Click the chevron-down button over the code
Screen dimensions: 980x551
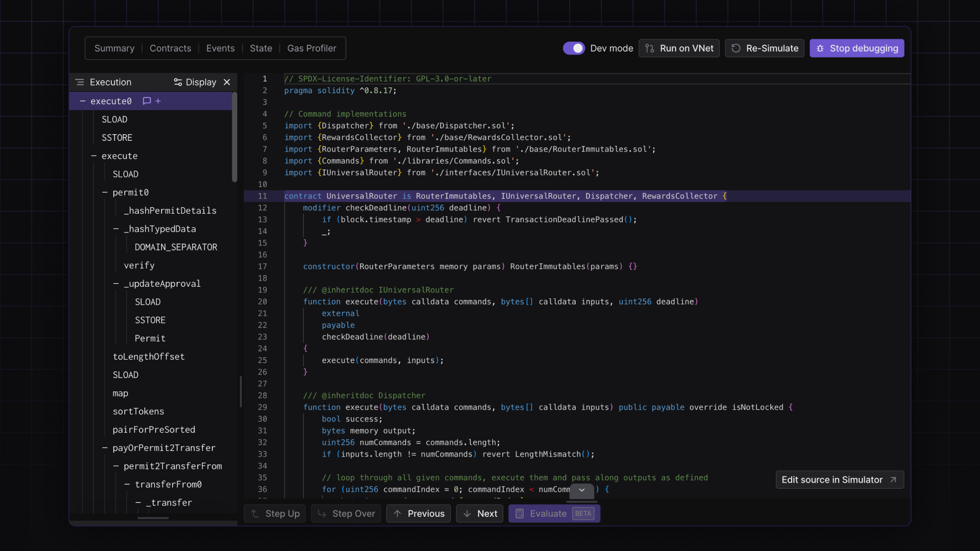[x=581, y=490]
